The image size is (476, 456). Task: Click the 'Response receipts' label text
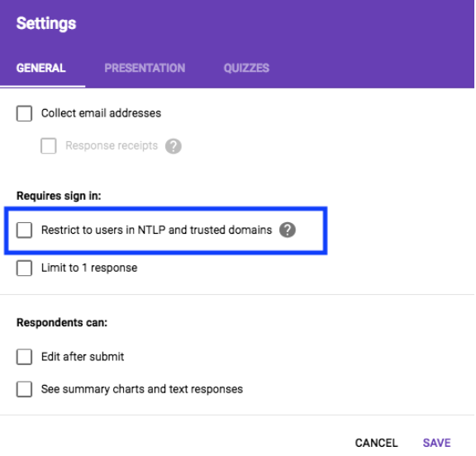tap(112, 145)
